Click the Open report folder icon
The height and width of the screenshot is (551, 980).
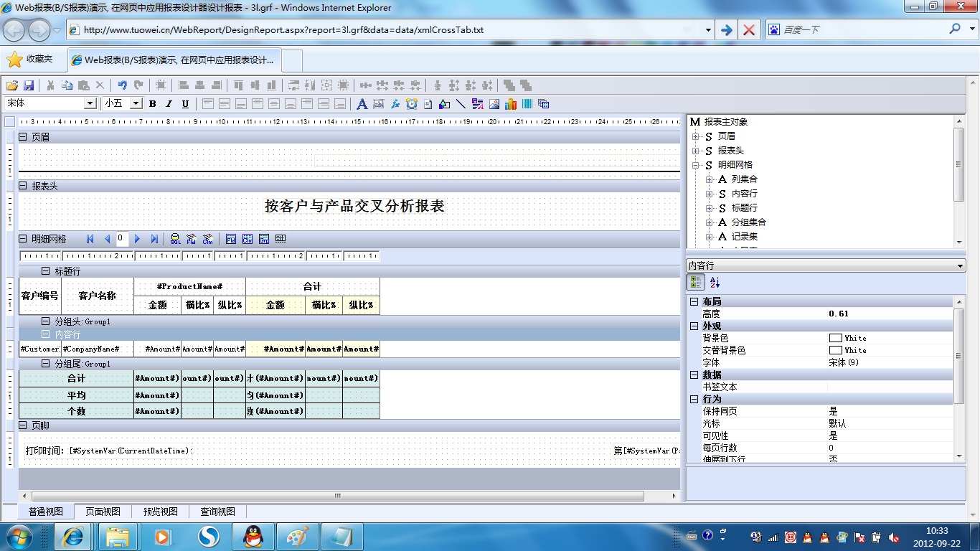(11, 85)
